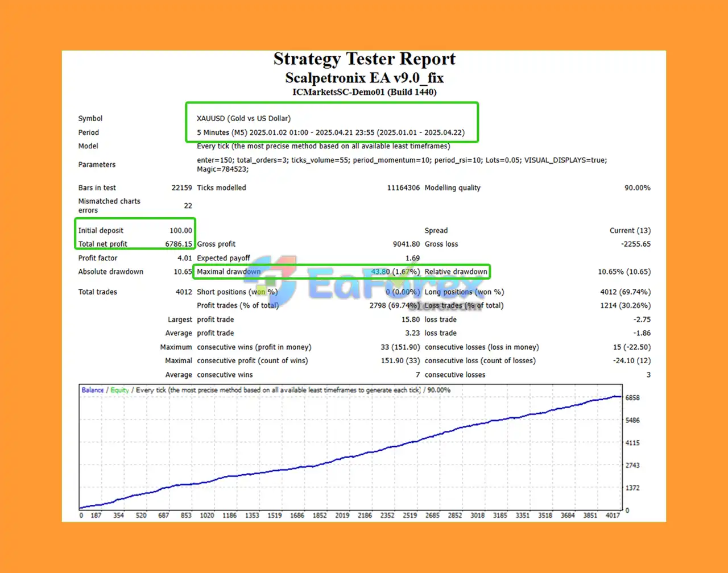Click the ticks modelled value "11164306"

tap(403, 188)
